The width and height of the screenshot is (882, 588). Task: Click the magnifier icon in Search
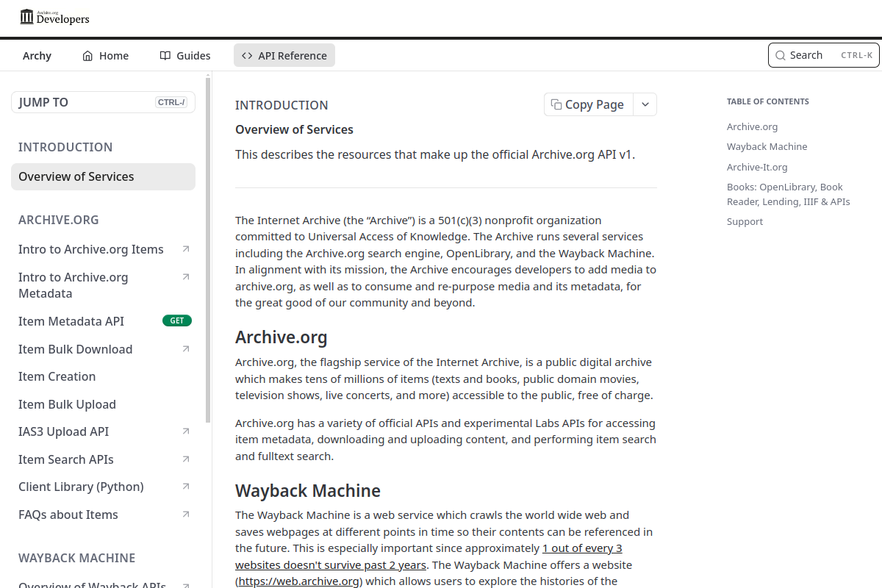(781, 55)
